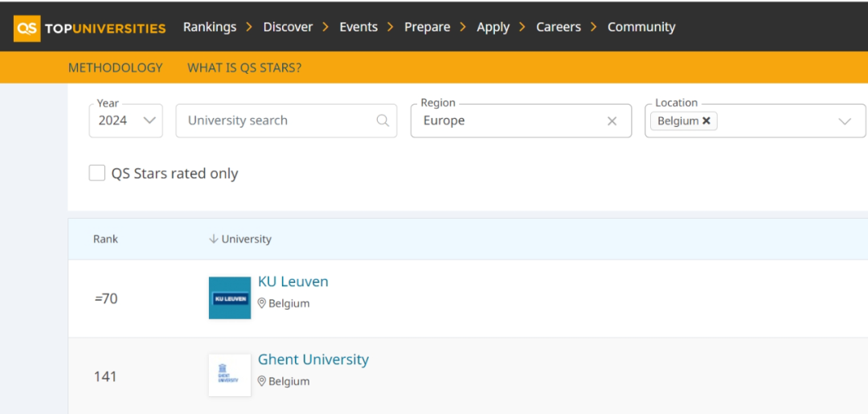Remove the Belgium location tag
This screenshot has height=414, width=868.
pyautogui.click(x=706, y=121)
